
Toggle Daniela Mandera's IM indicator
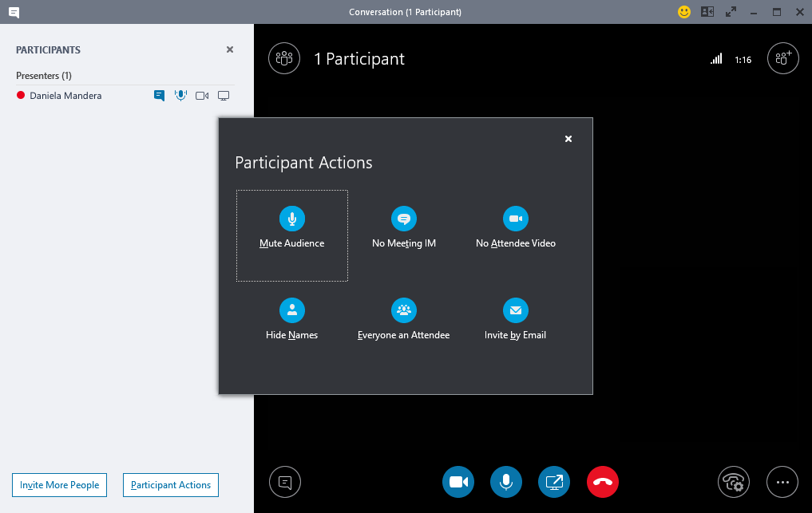click(159, 95)
